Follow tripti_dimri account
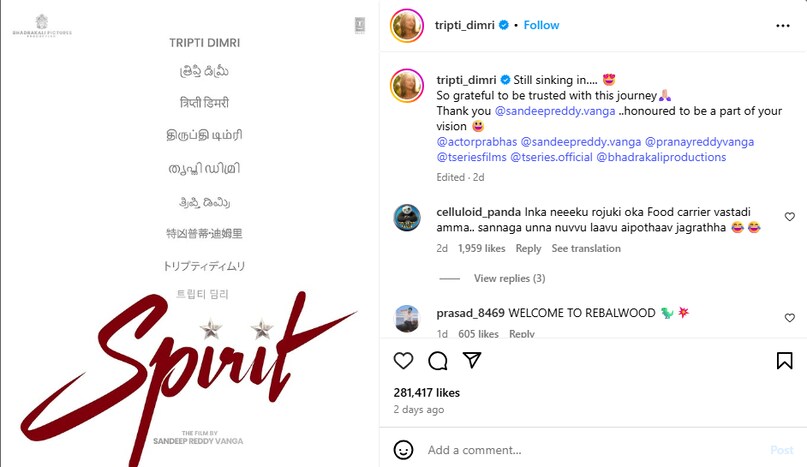Screen dimensions: 807x467 tap(541, 25)
